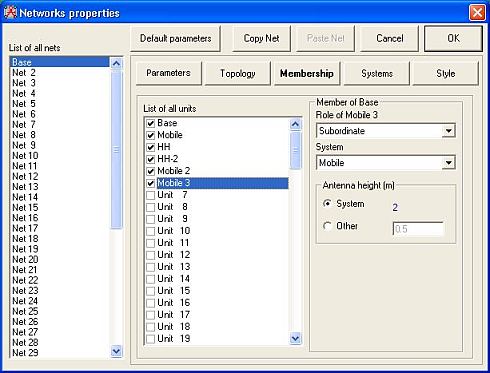Viewport: 490px width, 373px height.
Task: Select the Mobile 2 unit name
Action: point(173,171)
